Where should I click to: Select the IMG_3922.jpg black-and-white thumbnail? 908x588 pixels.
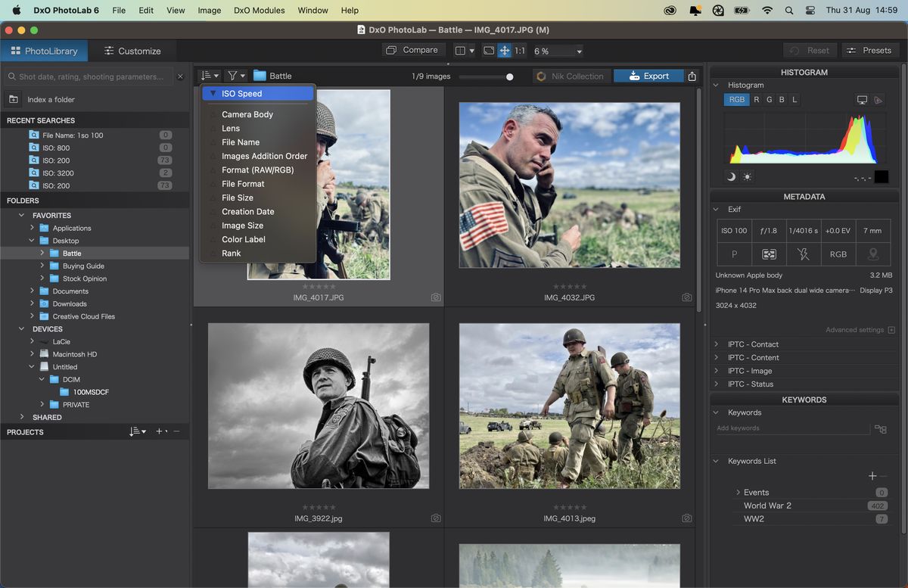click(319, 406)
